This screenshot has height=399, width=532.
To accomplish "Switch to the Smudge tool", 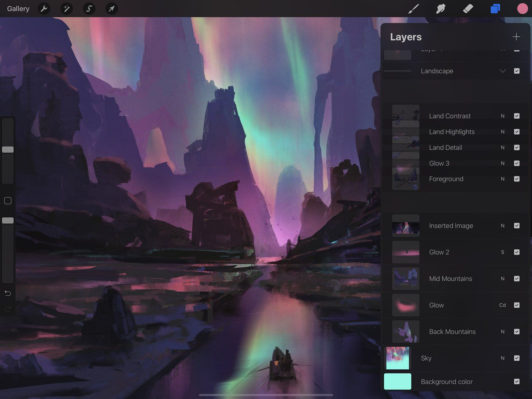I will pyautogui.click(x=440, y=8).
